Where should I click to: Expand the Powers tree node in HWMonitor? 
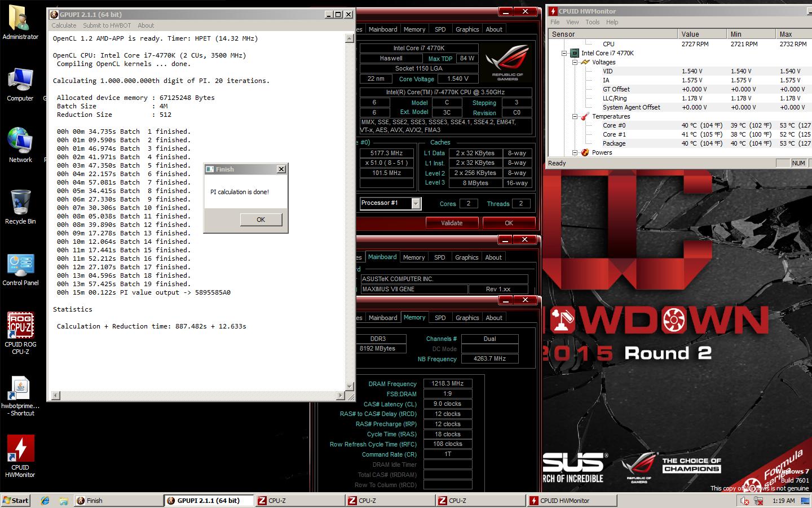coord(575,152)
